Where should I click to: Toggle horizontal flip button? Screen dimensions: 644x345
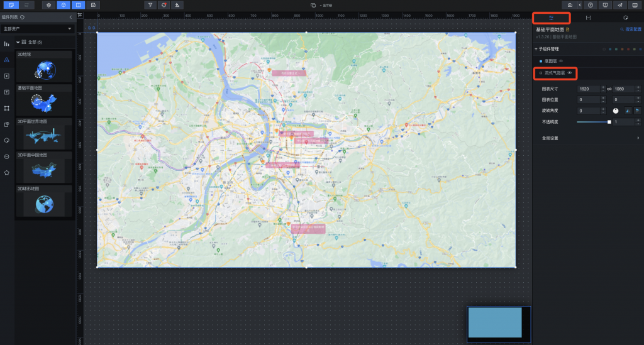[628, 111]
